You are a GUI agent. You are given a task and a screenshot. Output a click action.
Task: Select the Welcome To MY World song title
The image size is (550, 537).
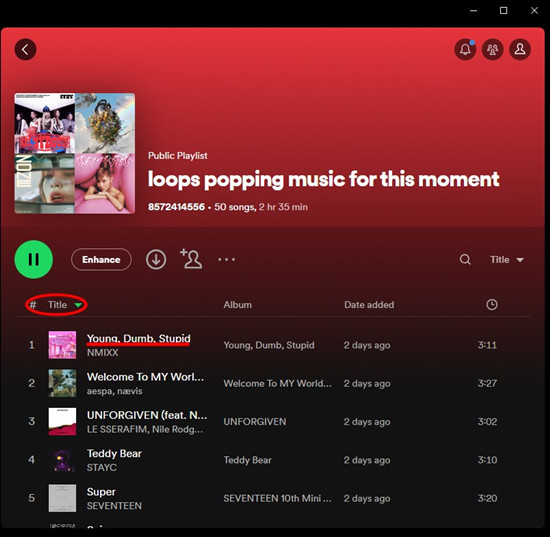(145, 377)
